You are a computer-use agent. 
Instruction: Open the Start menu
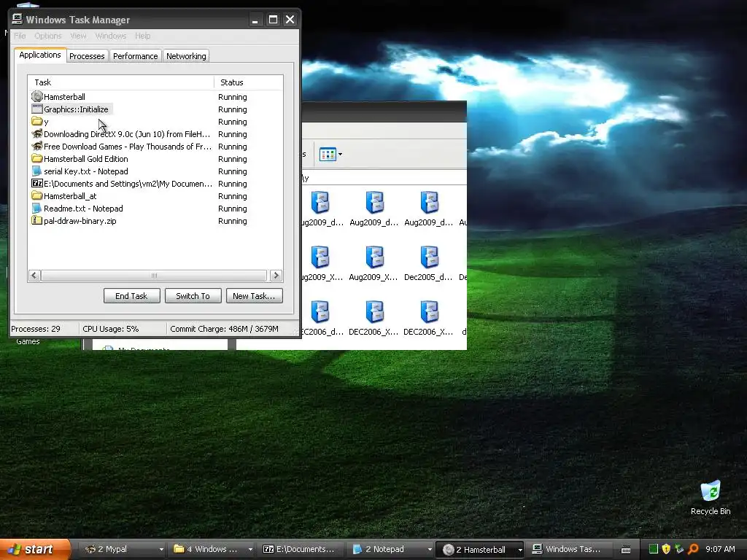[x=34, y=549]
